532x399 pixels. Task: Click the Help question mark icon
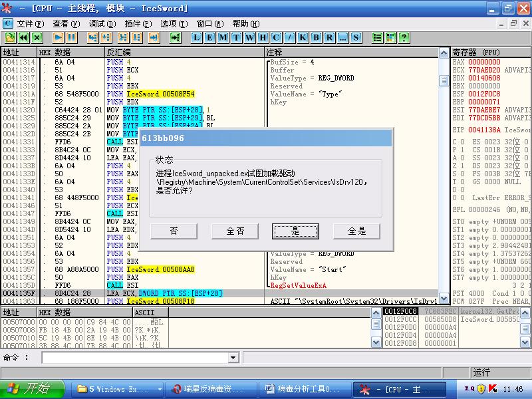[x=404, y=38]
